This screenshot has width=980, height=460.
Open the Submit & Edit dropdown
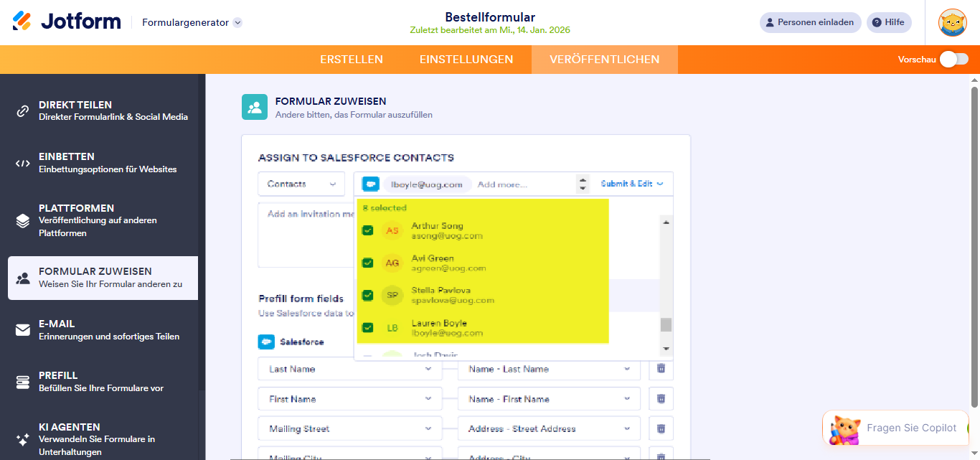click(x=632, y=184)
